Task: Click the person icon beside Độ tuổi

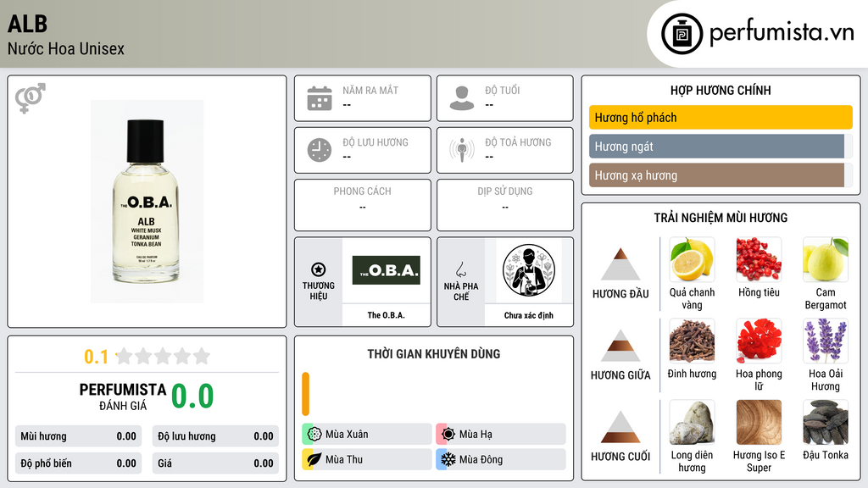Action: click(462, 98)
